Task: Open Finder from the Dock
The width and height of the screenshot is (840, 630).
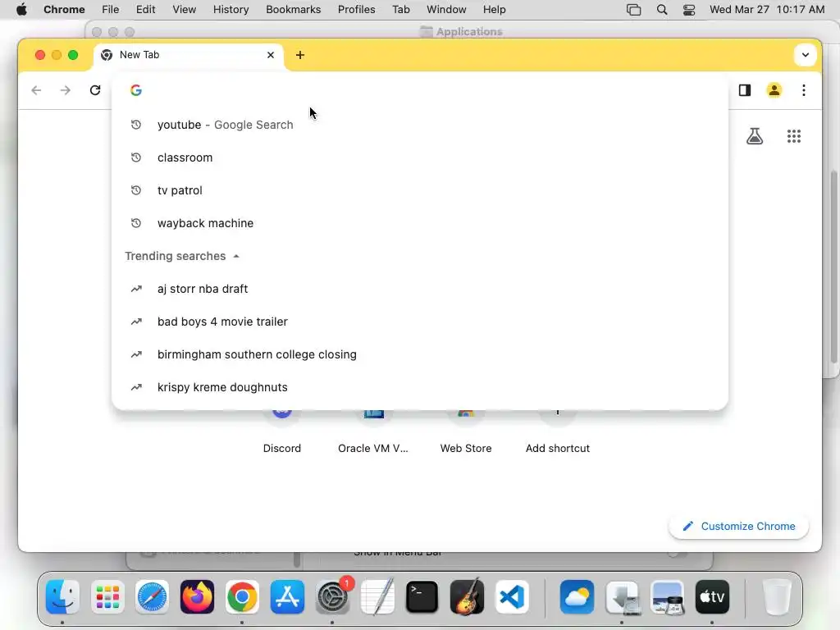Action: click(x=62, y=597)
